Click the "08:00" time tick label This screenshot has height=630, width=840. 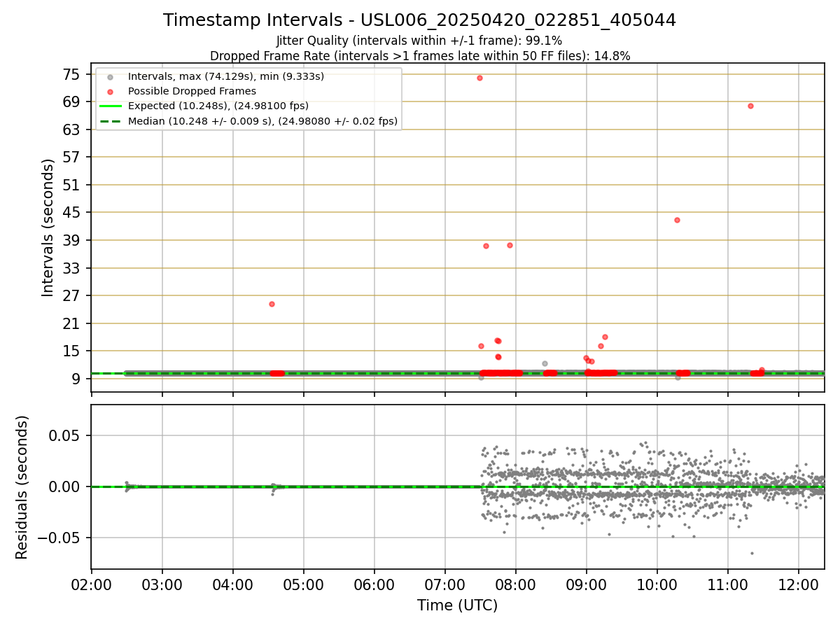coord(516,584)
